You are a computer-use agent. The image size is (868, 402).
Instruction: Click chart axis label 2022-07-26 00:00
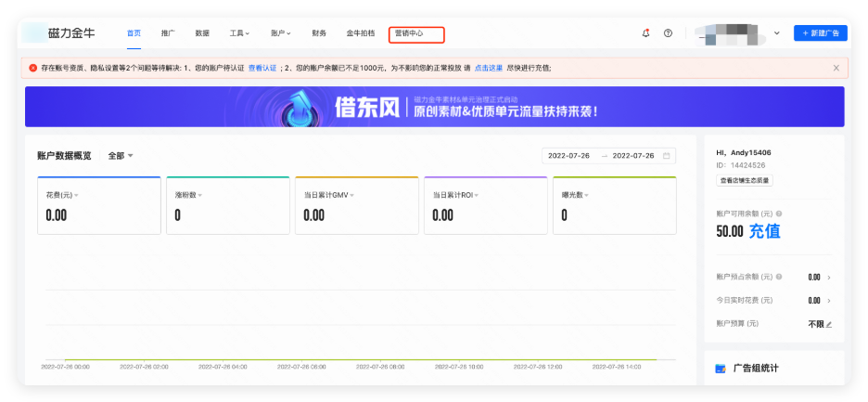pos(65,367)
